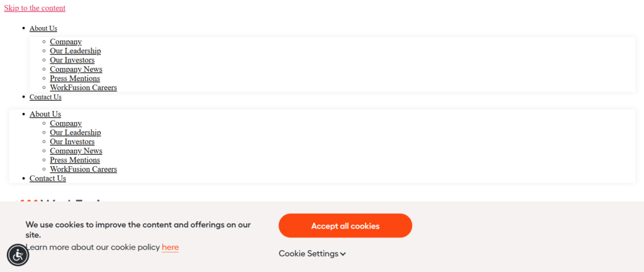
Task: Open Press Mentions in the lower submenu
Action: [x=75, y=160]
